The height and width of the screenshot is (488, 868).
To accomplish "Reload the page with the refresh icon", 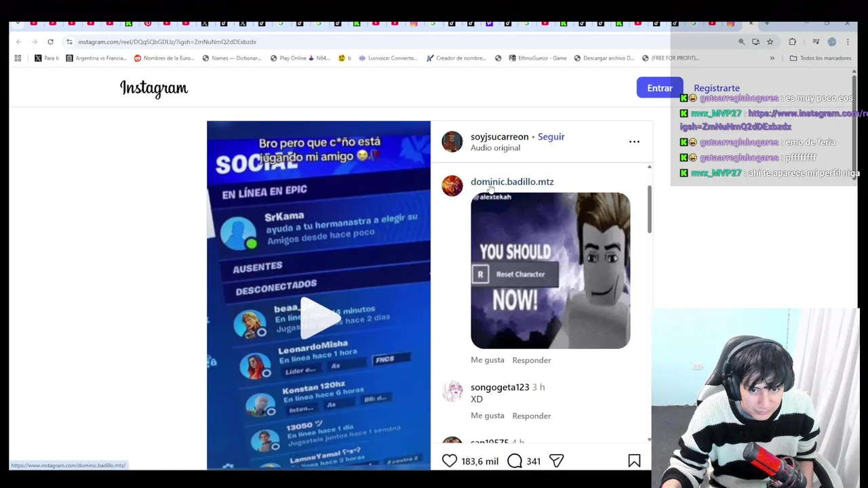I will point(50,41).
